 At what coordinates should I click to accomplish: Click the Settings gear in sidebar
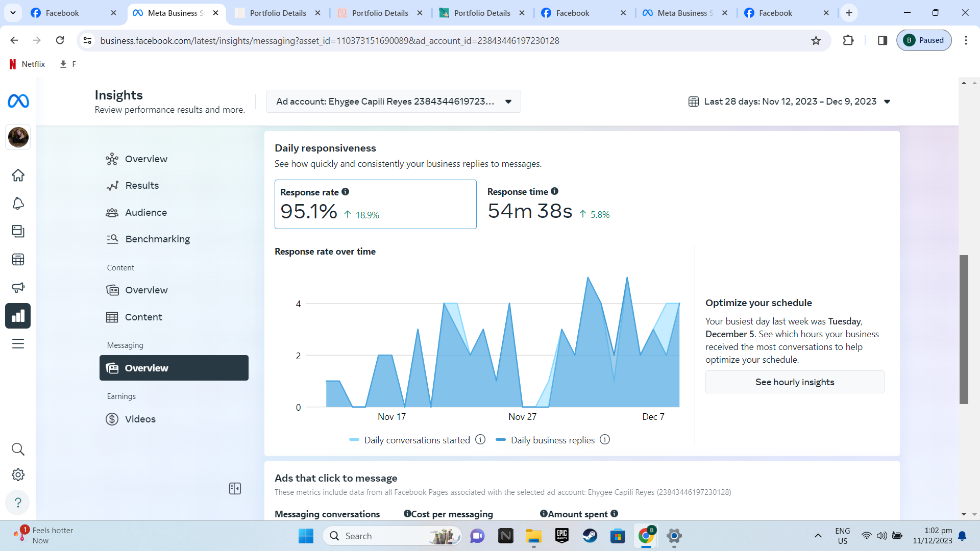(x=18, y=475)
